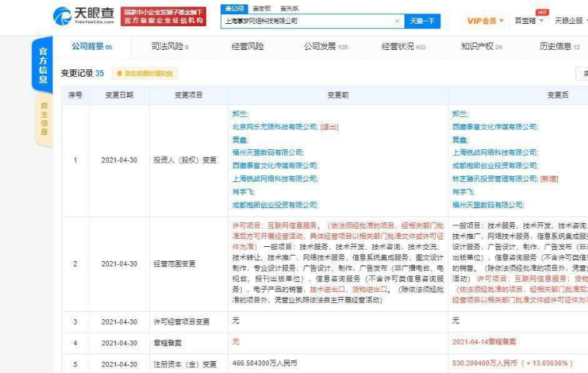Click bell icon in change notification button

(x=119, y=74)
